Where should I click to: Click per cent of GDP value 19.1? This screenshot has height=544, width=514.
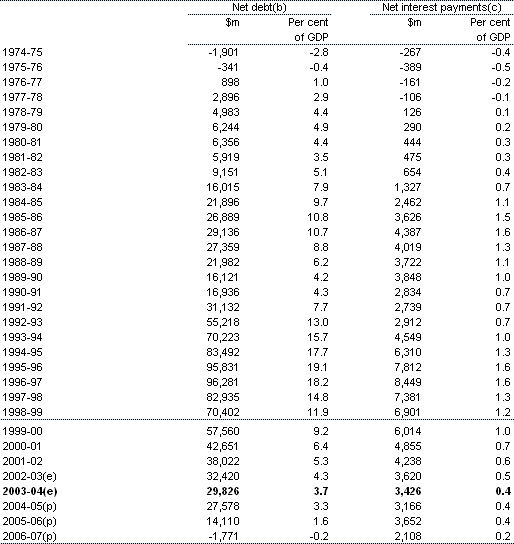coord(318,367)
